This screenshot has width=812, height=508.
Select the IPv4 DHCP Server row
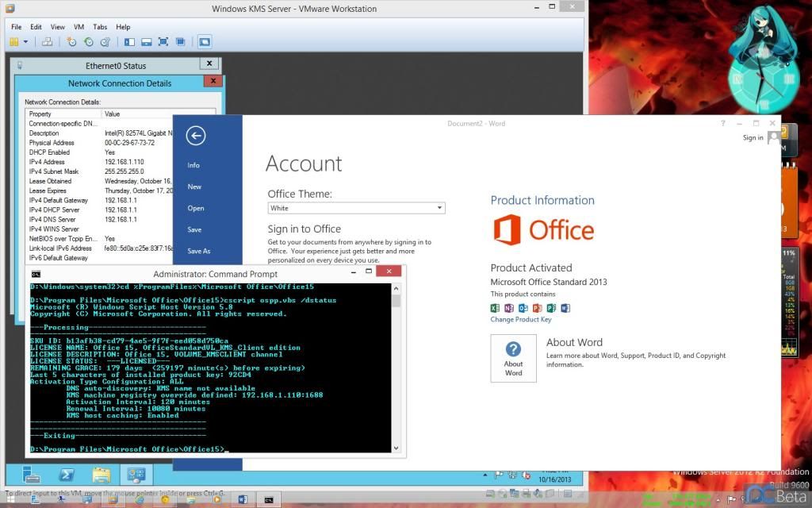click(x=101, y=210)
